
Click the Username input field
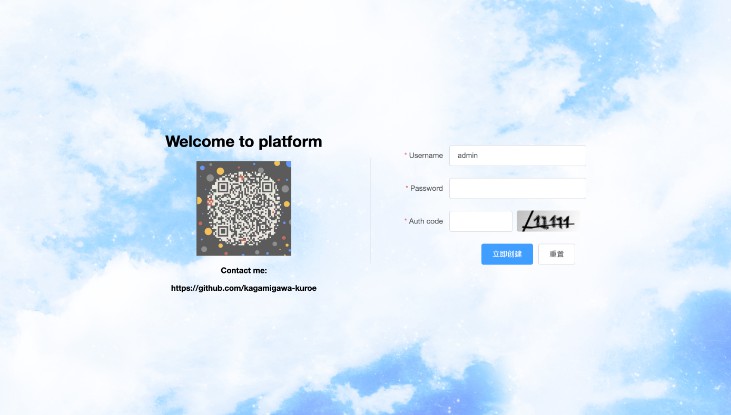[517, 155]
